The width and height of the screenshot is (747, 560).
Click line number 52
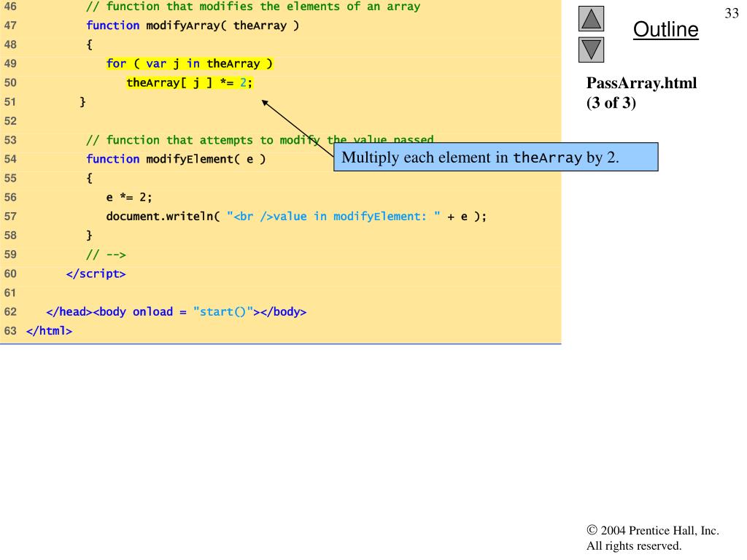pos(10,121)
